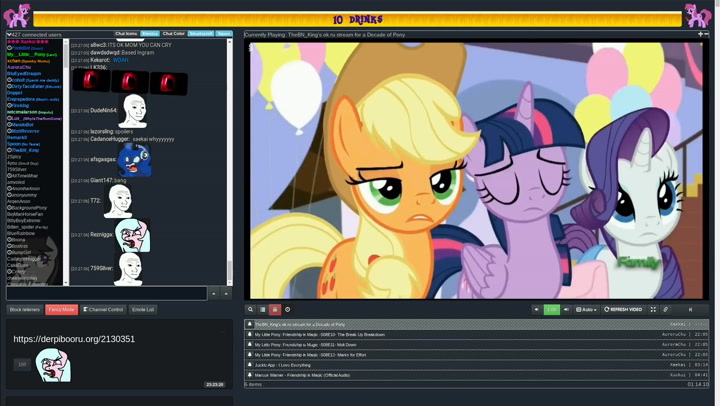Click the clock icon in playlist toolbar
Screen dimensions: 720x406
(288, 310)
